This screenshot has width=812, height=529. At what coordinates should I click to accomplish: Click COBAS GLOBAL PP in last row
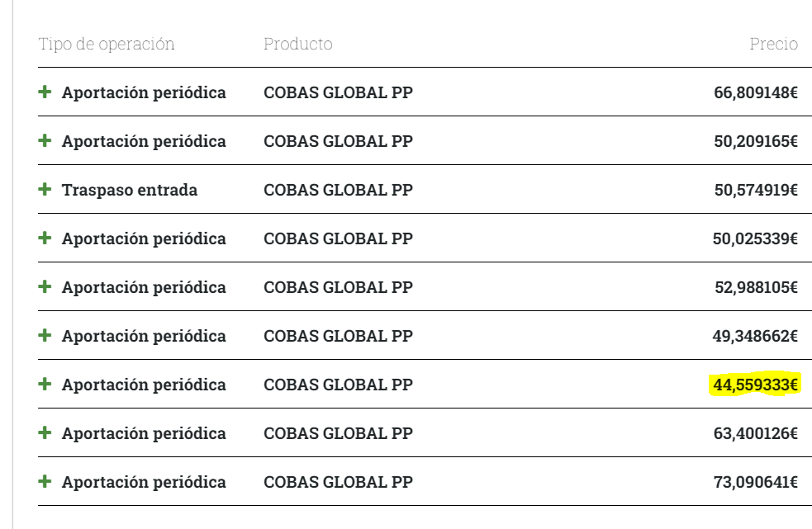338,482
